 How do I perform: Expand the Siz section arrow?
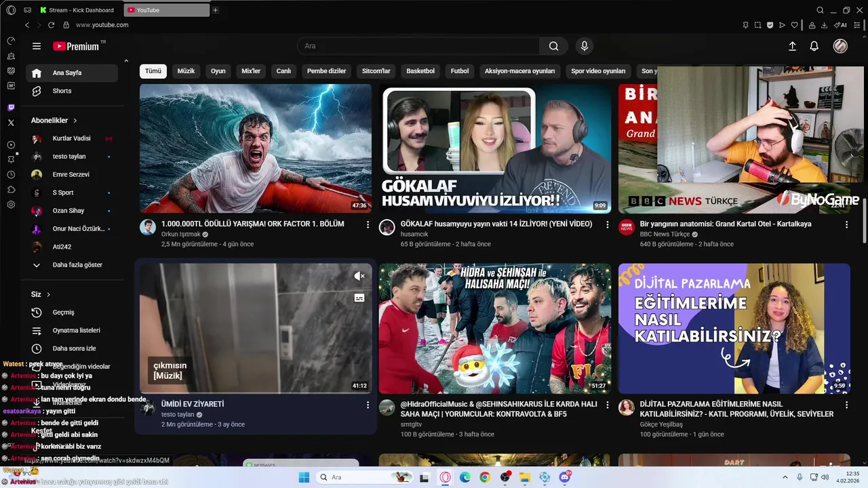[49, 295]
